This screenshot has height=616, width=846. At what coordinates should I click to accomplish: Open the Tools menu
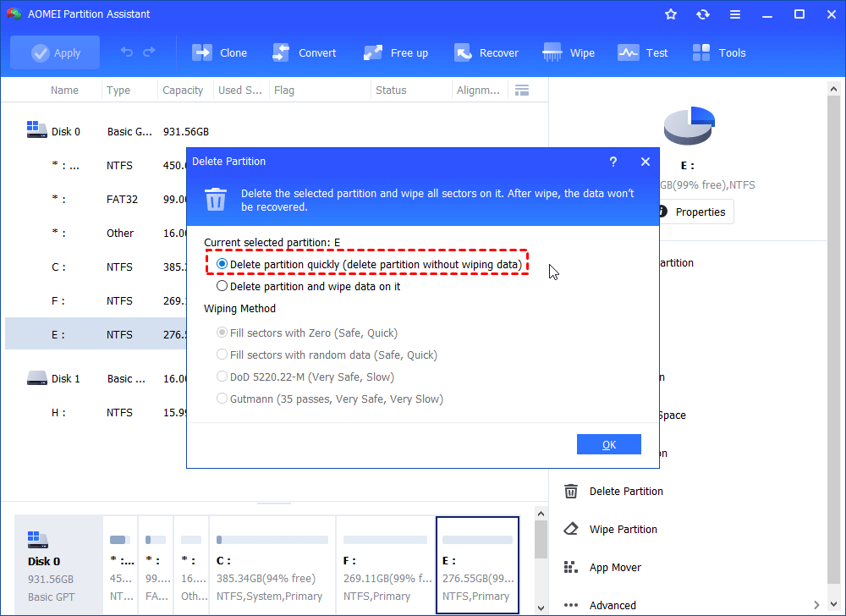point(719,52)
